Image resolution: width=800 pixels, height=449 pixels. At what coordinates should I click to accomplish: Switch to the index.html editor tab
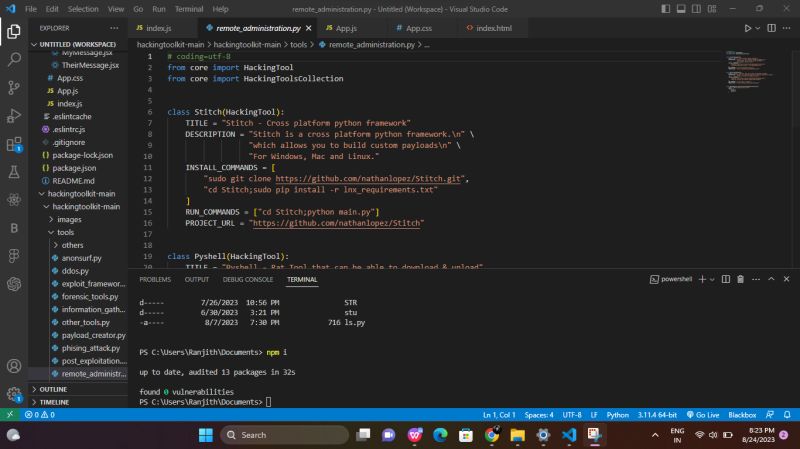click(x=493, y=28)
